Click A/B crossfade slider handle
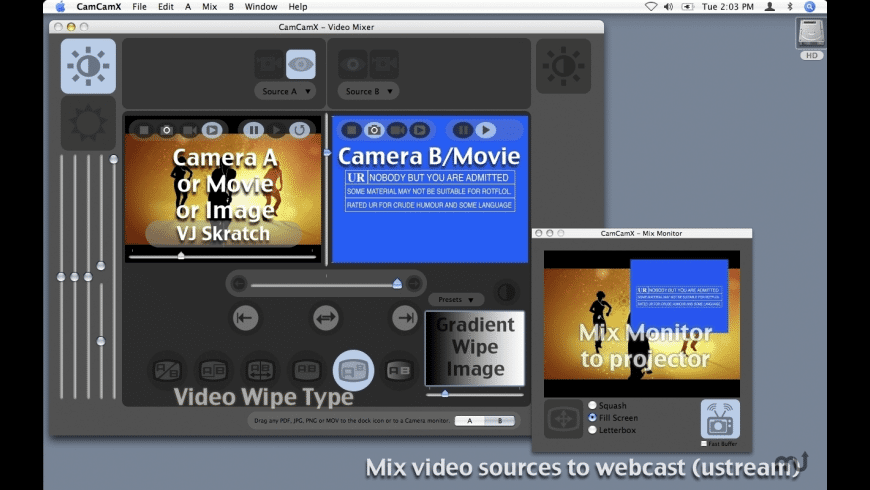 397,284
